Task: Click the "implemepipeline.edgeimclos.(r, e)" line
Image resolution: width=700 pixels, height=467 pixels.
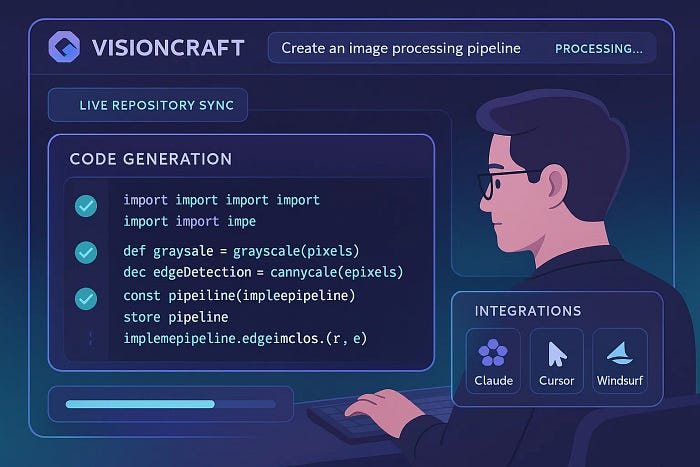Action: click(245, 338)
